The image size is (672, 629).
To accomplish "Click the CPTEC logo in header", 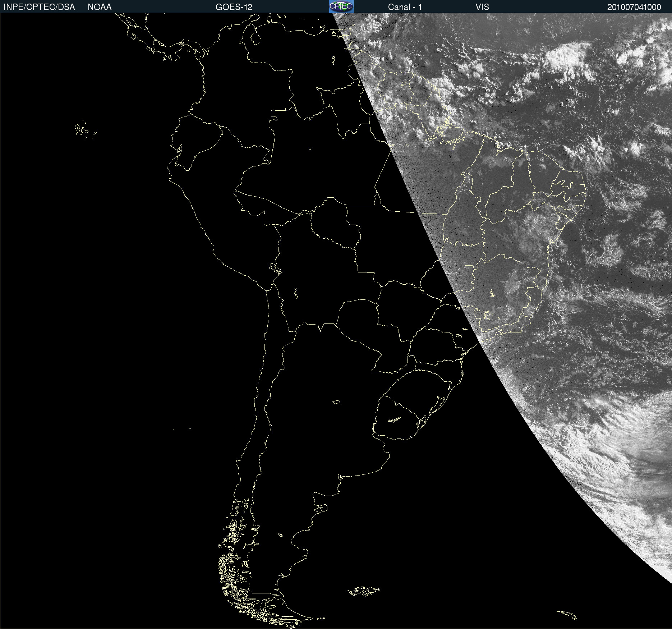I will tap(341, 6).
